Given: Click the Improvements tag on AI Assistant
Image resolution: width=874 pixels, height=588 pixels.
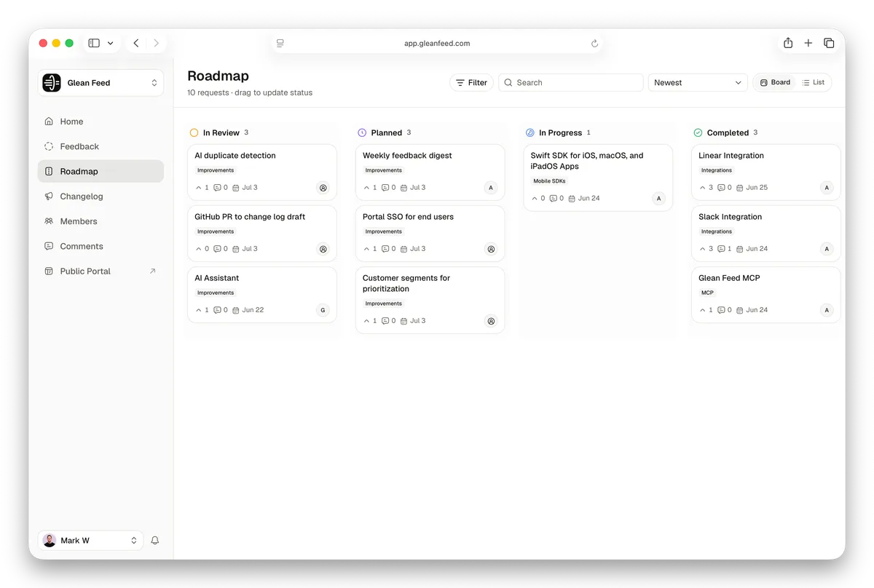Looking at the screenshot, I should (x=216, y=293).
